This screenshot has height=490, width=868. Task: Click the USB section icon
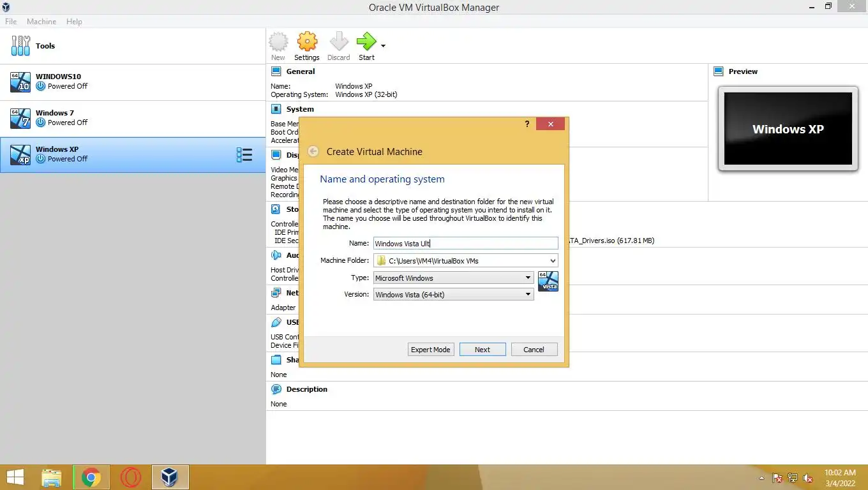pos(276,322)
